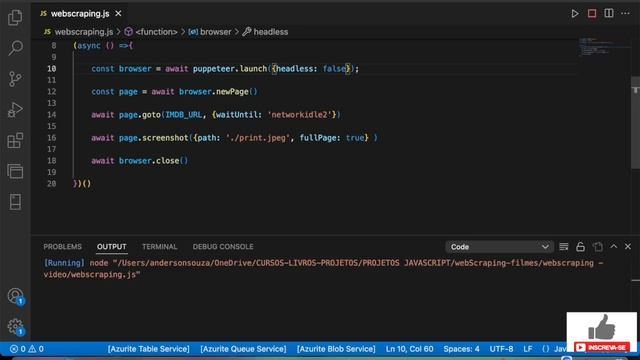Close the webscraping.js editor tab
Viewport: 640px width, 360px height.
[x=118, y=13]
